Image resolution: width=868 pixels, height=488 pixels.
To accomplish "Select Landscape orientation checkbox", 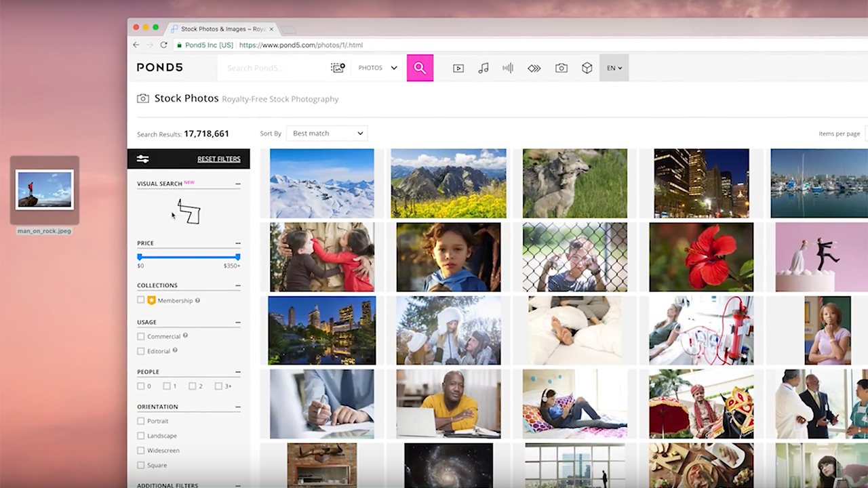I will pos(141,436).
